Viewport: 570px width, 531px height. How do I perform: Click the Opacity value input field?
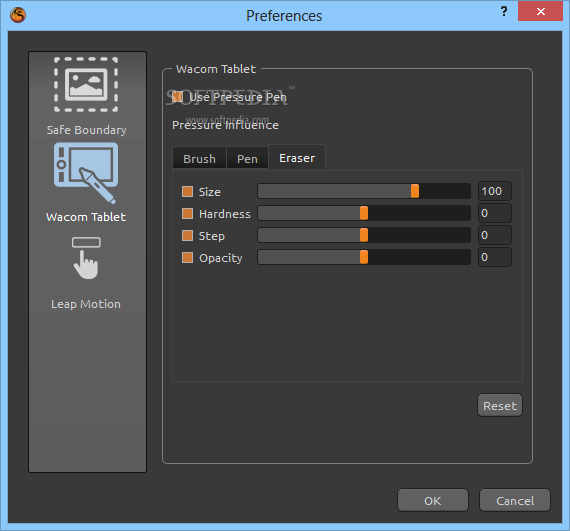coord(495,257)
